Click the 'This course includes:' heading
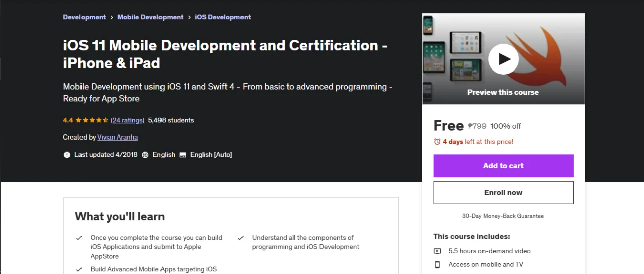Viewport: 644px width, 274px height. [472, 236]
